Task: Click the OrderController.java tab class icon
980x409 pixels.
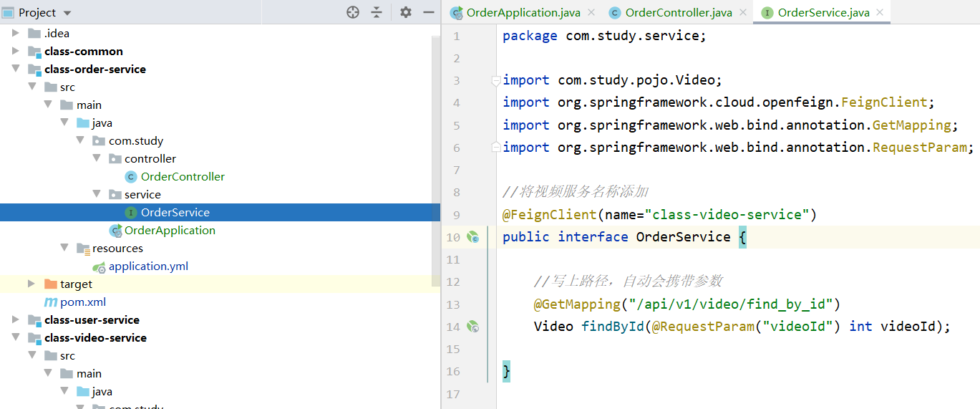Action: [614, 12]
